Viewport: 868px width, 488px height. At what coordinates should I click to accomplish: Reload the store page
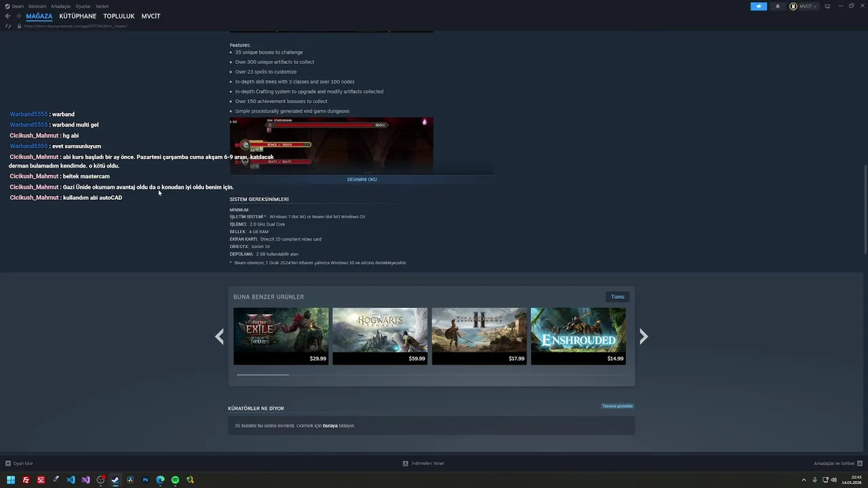pyautogui.click(x=8, y=26)
